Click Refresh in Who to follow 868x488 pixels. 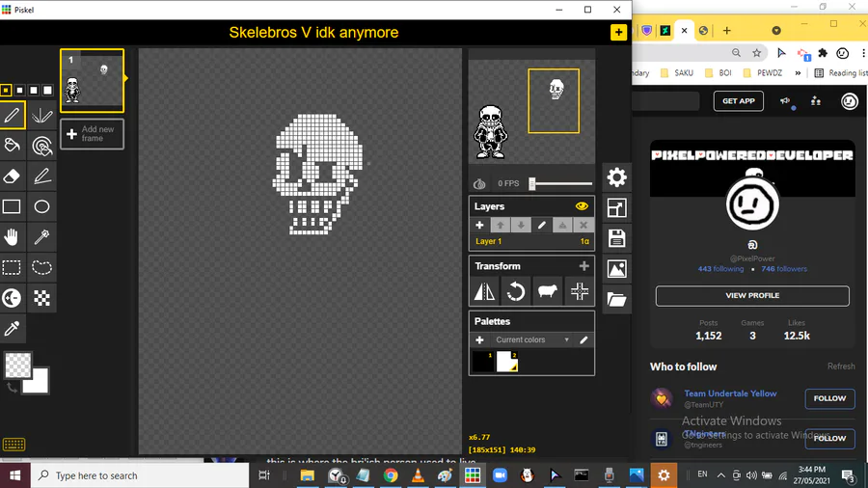click(841, 366)
